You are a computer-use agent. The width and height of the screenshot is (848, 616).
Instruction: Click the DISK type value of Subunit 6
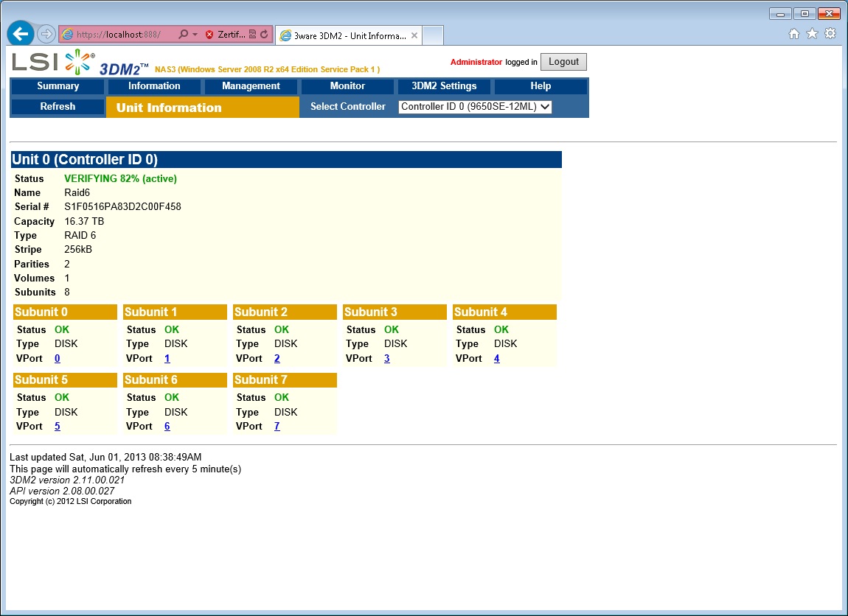click(x=175, y=412)
